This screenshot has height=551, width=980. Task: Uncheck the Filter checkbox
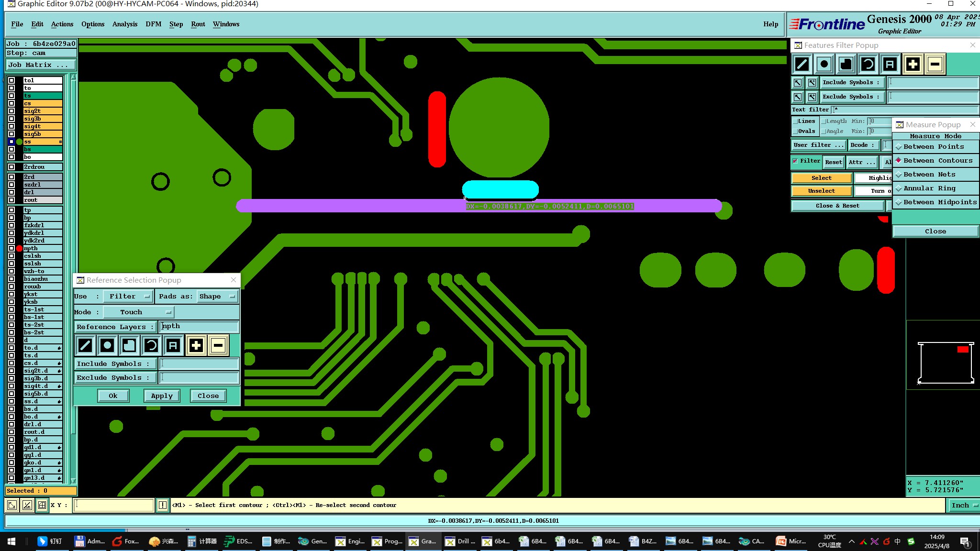pos(795,161)
